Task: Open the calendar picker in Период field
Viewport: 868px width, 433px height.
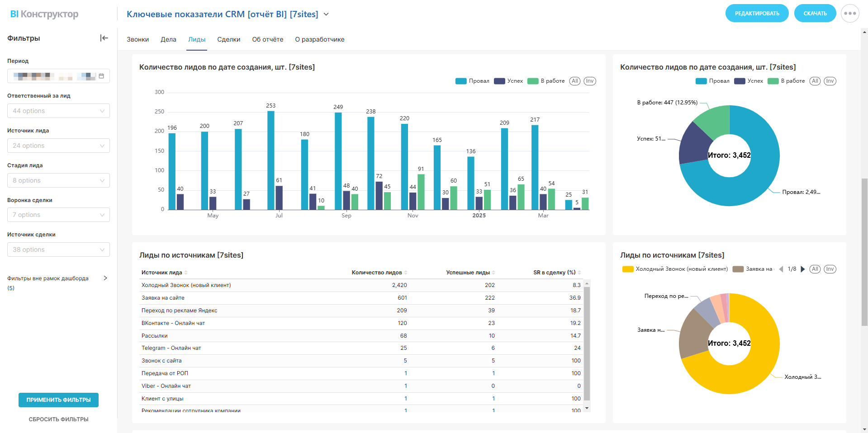Action: pos(101,76)
